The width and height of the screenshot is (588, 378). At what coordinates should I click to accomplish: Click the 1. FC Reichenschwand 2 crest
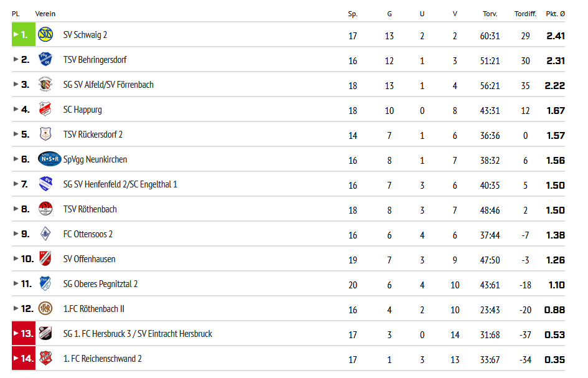pyautogui.click(x=45, y=358)
